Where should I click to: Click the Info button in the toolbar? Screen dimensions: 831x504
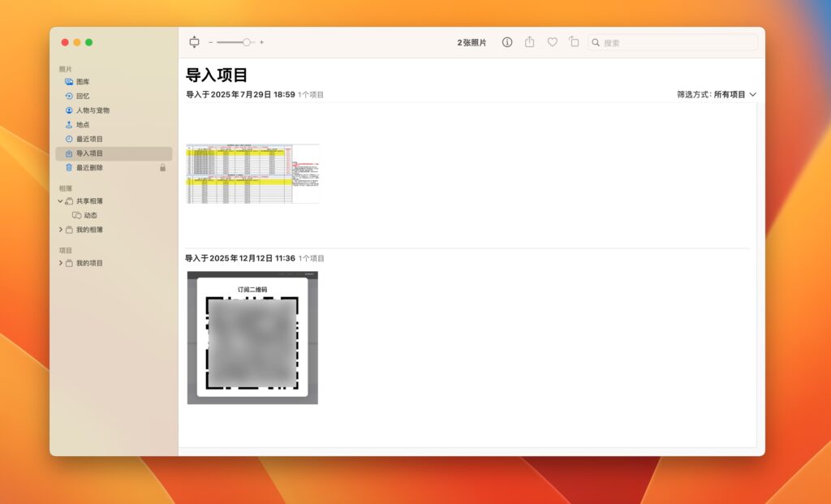(x=506, y=41)
